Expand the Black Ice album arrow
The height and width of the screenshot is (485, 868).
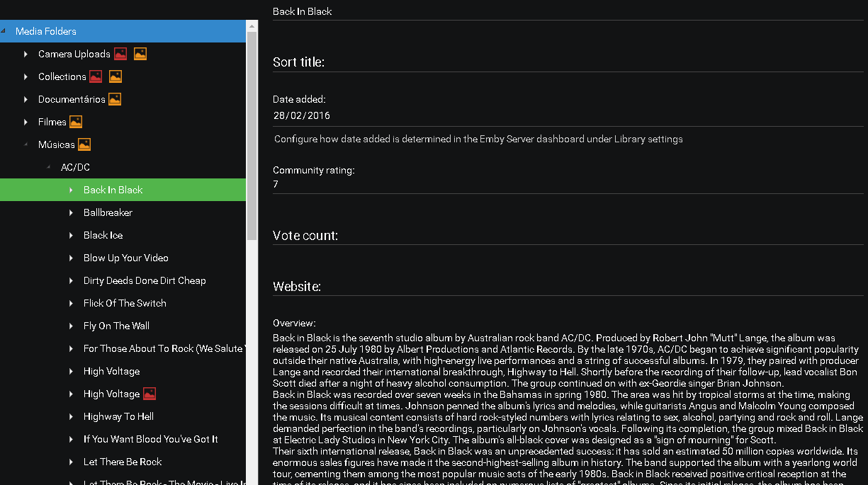[71, 235]
